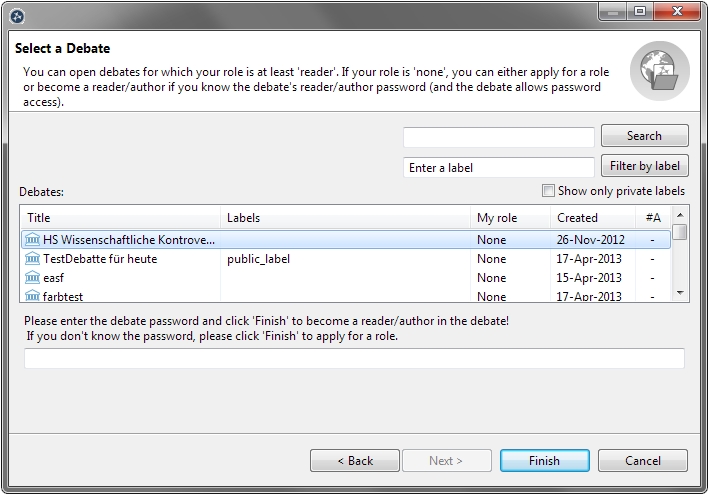Sort debates by Title column header
The image size is (709, 495).
(x=120, y=218)
